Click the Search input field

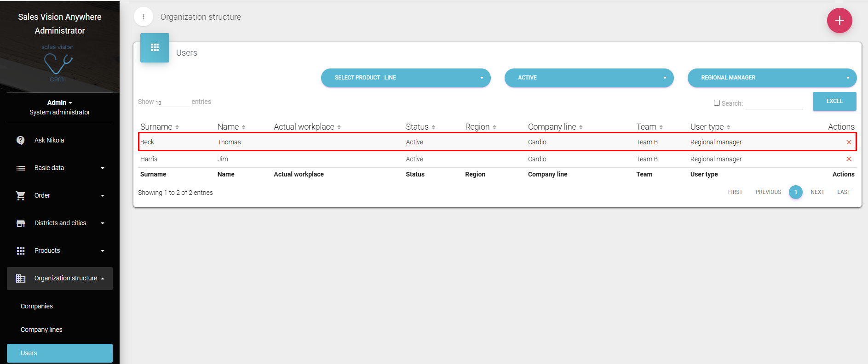(x=774, y=103)
